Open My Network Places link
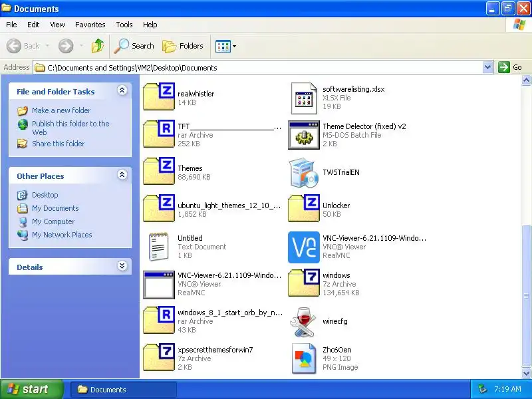 [x=62, y=235]
